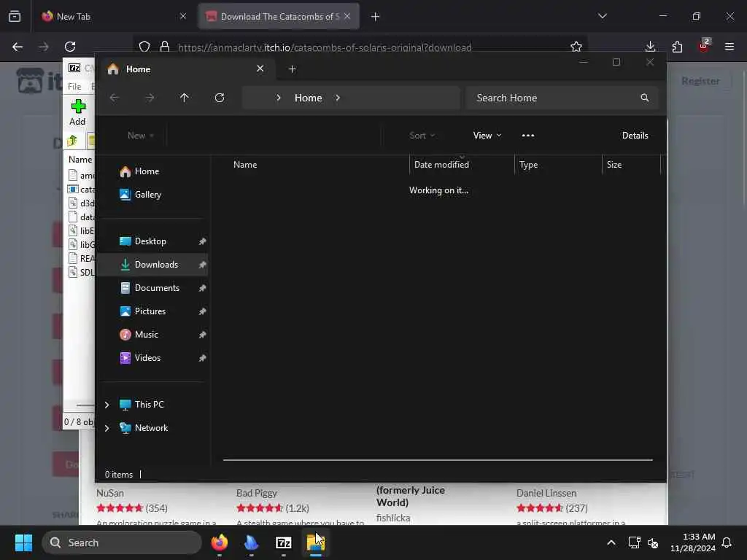Focus the Search Home input field
This screenshot has height=560, width=747.
pyautogui.click(x=562, y=98)
